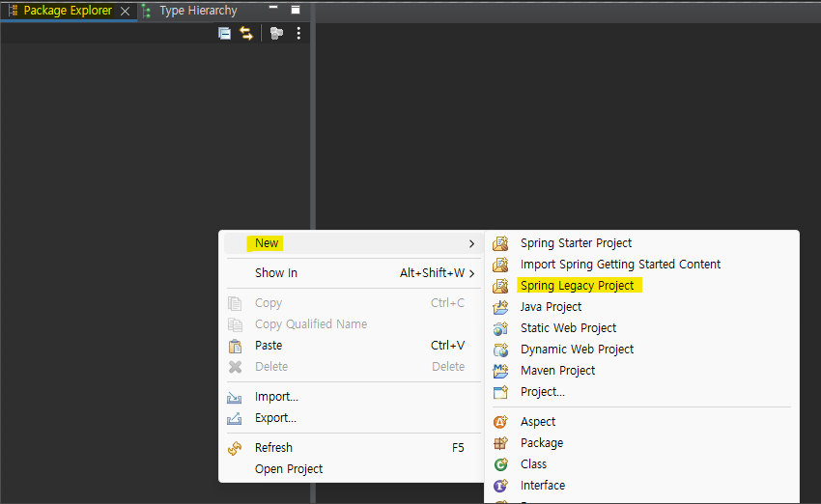Click the purple Interface icon
Screen dimensions: 821x504
click(500, 486)
